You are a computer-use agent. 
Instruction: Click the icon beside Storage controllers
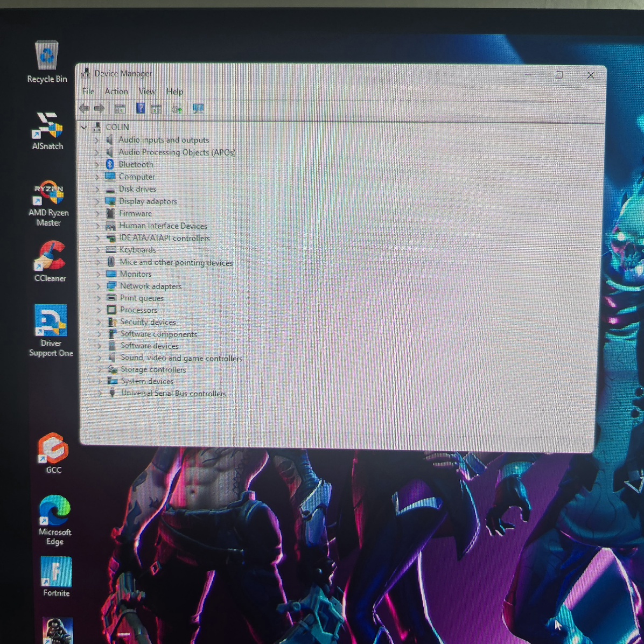113,369
